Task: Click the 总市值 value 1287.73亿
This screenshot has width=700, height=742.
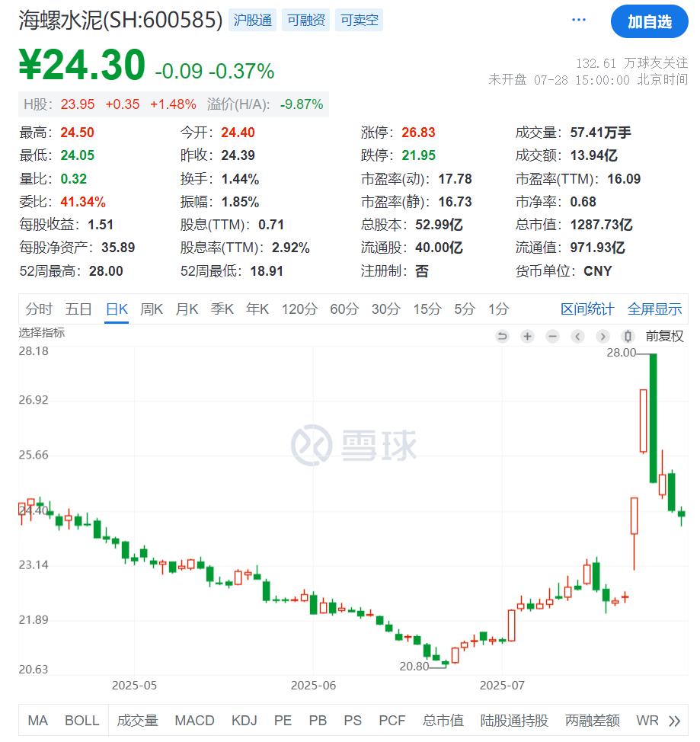Action: click(601, 225)
